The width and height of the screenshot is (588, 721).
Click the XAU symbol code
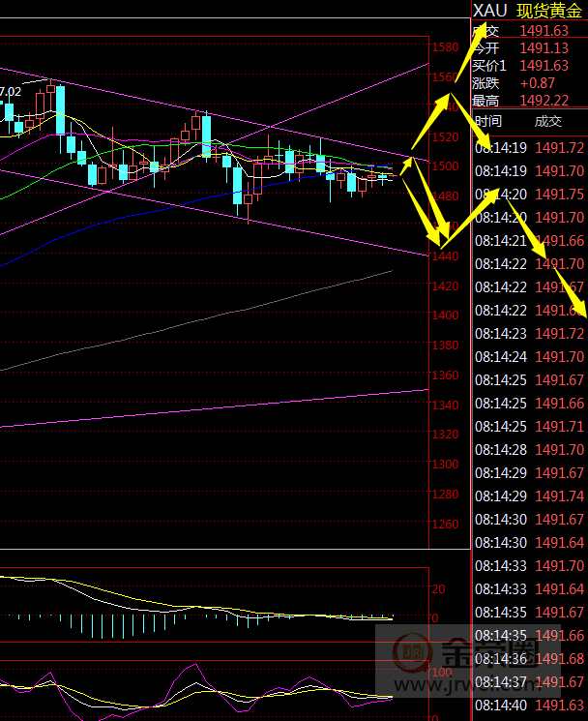[489, 11]
